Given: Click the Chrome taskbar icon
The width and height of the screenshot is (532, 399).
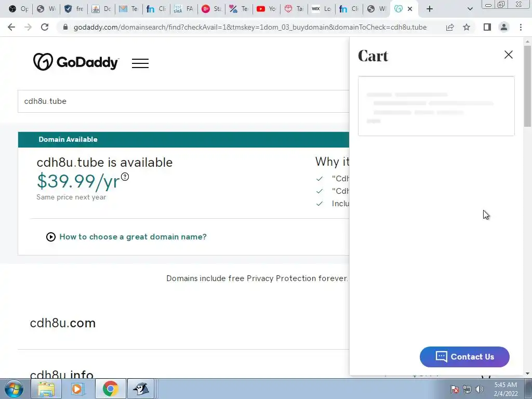Looking at the screenshot, I should coord(110,389).
